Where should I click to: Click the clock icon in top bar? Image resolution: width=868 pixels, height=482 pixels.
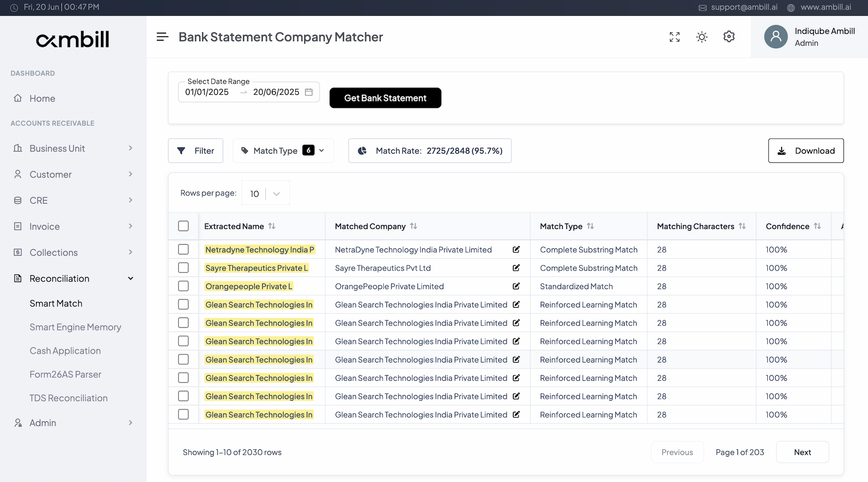(14, 8)
